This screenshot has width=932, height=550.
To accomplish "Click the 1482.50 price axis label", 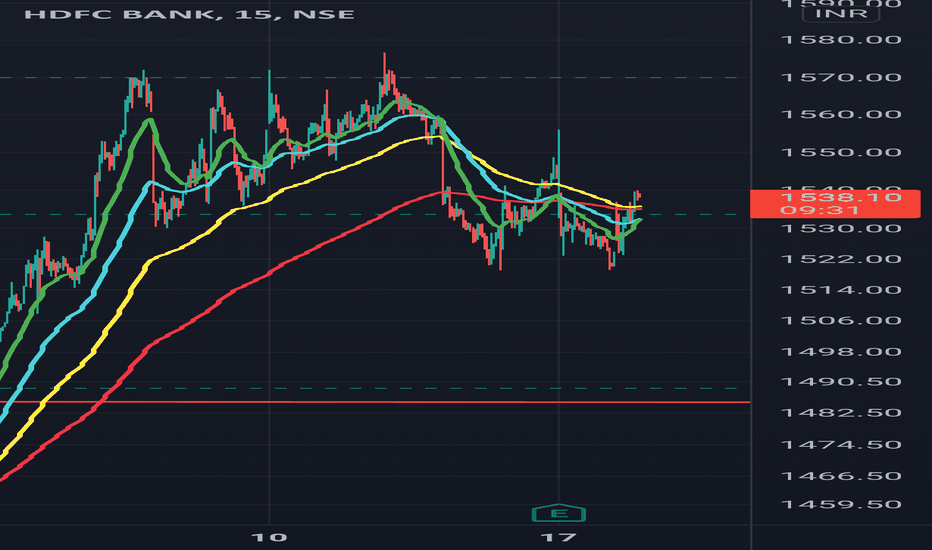I will (841, 412).
